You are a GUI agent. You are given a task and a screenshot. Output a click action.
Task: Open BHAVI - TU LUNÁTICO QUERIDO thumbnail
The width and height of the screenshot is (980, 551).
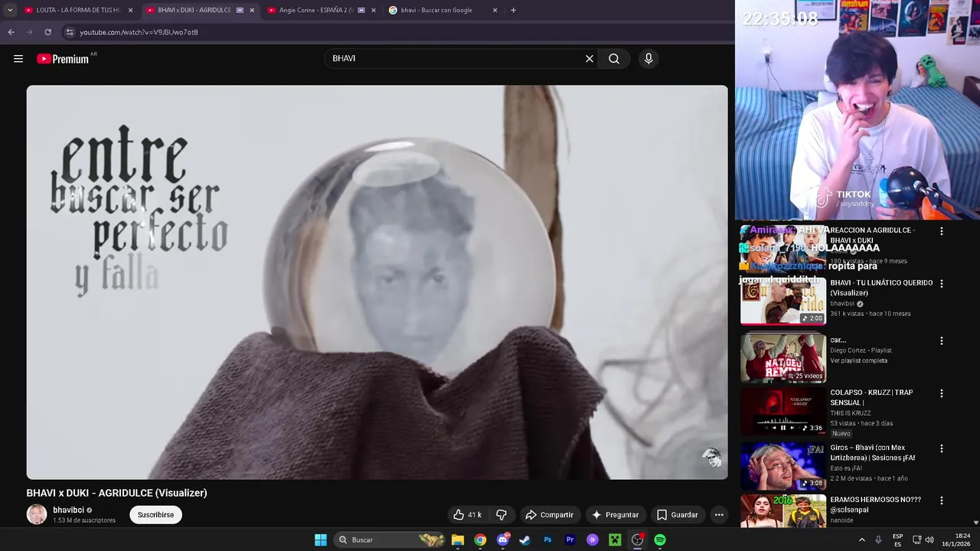[x=782, y=302]
